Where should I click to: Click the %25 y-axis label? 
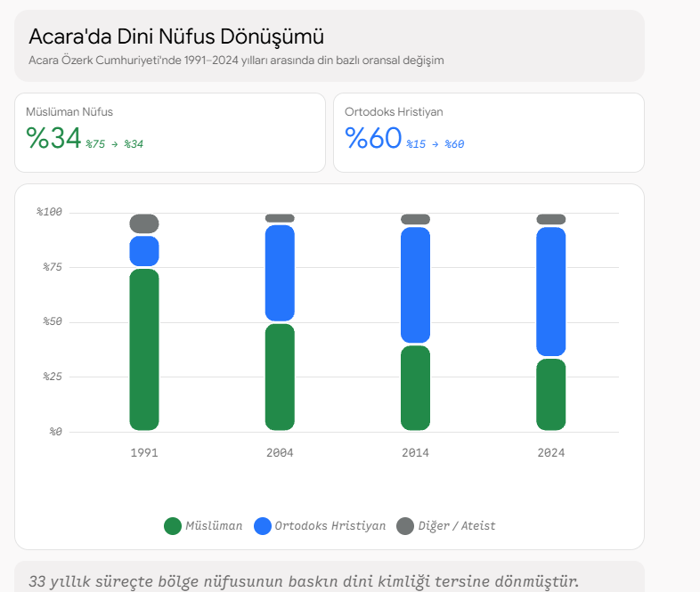pos(53,377)
